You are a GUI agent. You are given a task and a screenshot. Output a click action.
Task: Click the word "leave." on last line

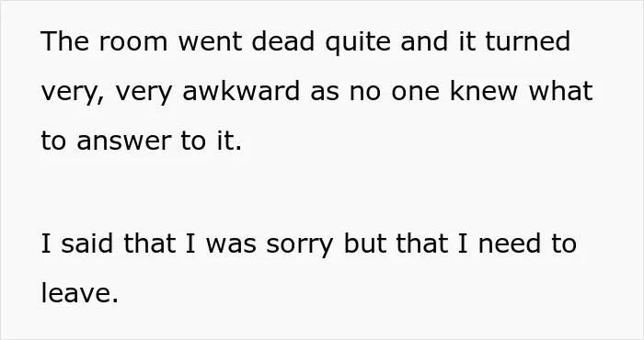pos(80,293)
